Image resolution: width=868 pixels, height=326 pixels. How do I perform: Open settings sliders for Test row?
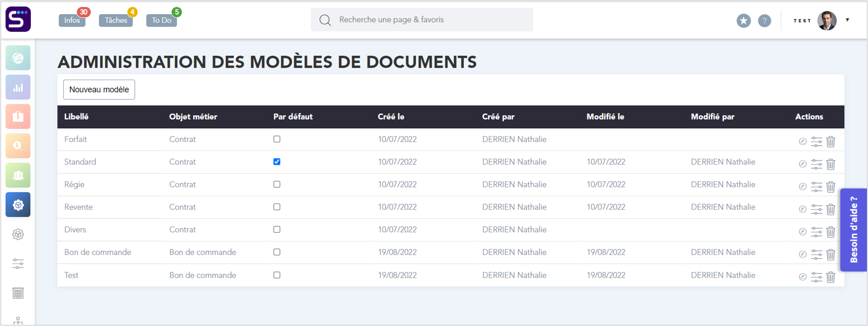click(817, 277)
